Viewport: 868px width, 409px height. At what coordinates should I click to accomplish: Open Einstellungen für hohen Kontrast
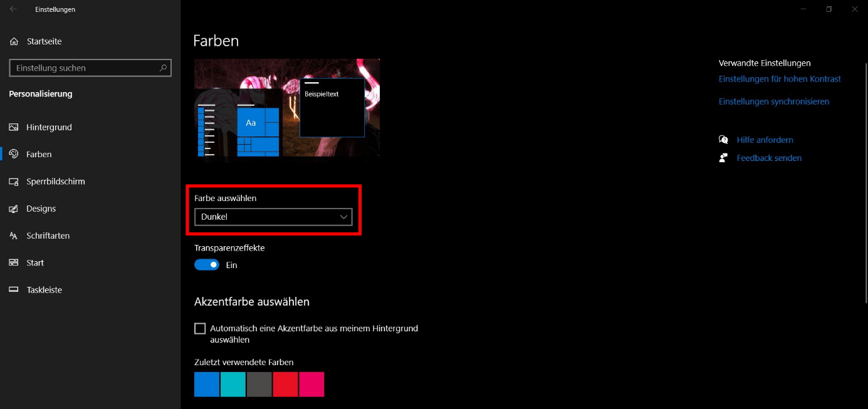780,79
